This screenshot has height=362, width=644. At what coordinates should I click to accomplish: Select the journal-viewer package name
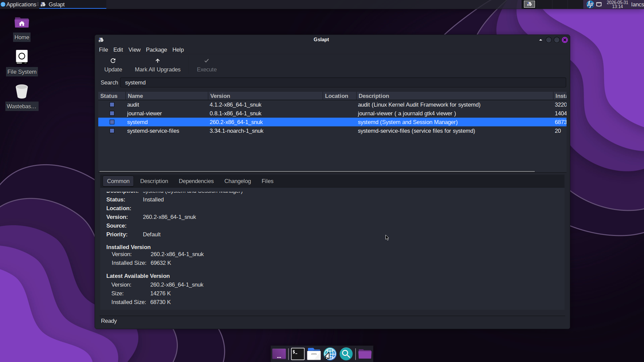(x=144, y=113)
